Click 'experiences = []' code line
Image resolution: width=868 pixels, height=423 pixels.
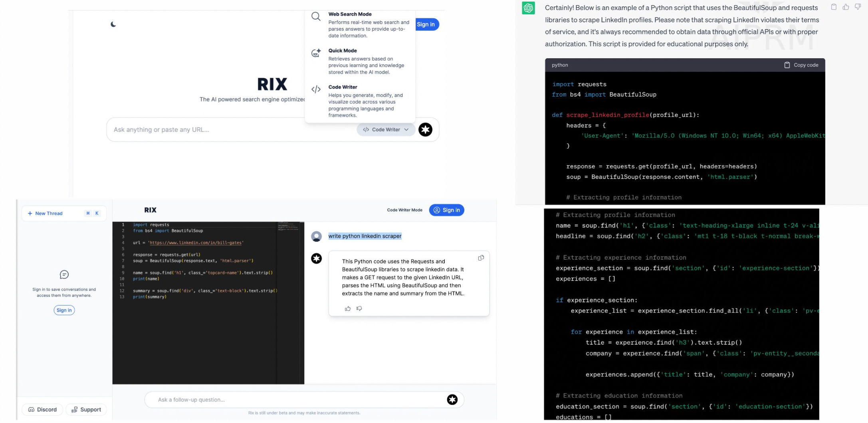click(x=585, y=279)
